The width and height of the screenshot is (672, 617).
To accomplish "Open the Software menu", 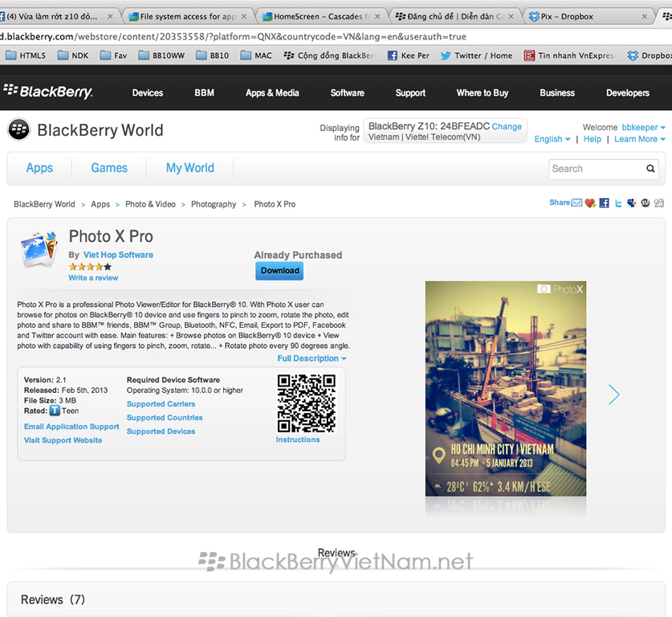I will (x=347, y=92).
